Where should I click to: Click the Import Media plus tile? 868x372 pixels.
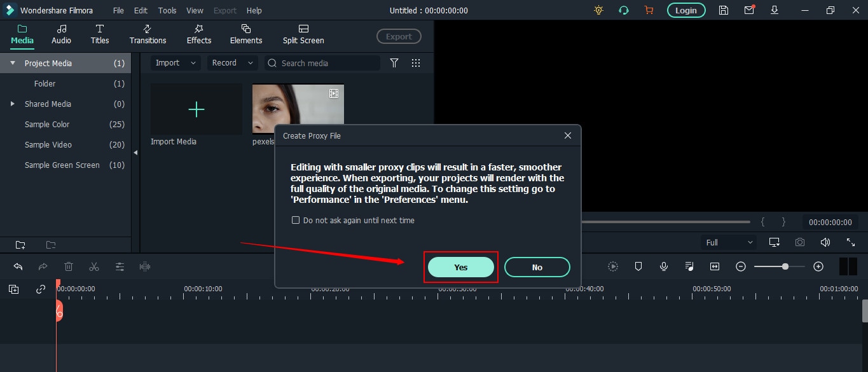point(196,109)
